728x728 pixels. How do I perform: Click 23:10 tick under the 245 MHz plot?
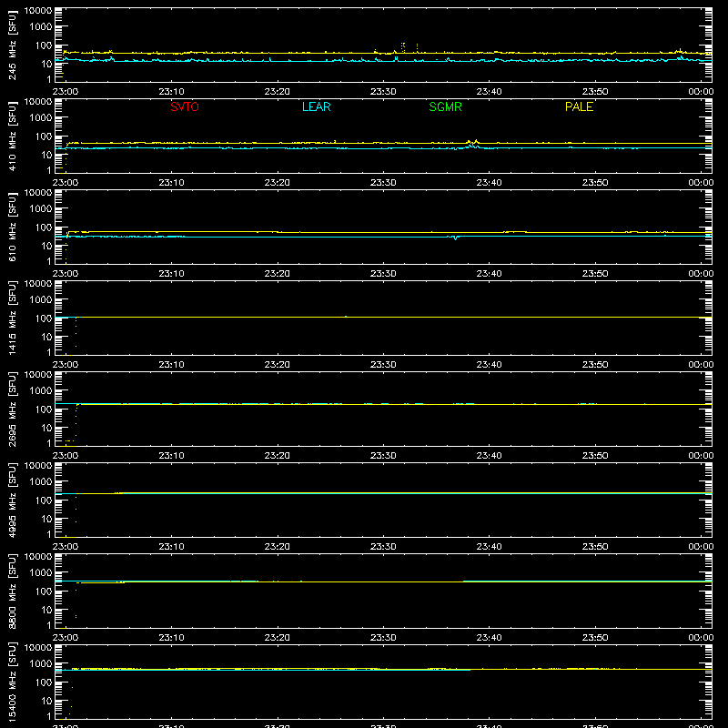pyautogui.click(x=171, y=92)
